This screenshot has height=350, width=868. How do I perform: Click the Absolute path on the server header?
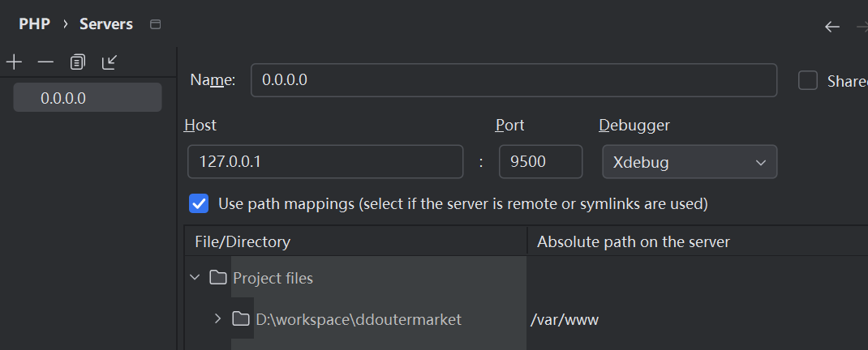tap(698, 241)
